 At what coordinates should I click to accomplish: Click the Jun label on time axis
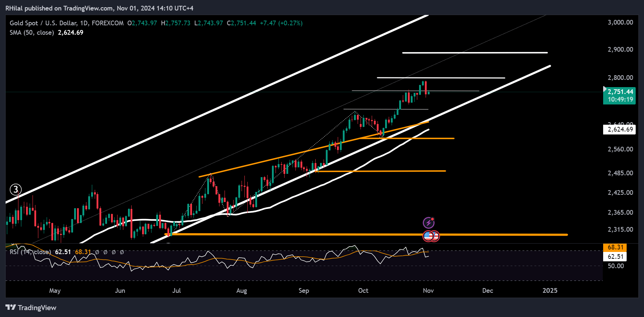tap(120, 291)
